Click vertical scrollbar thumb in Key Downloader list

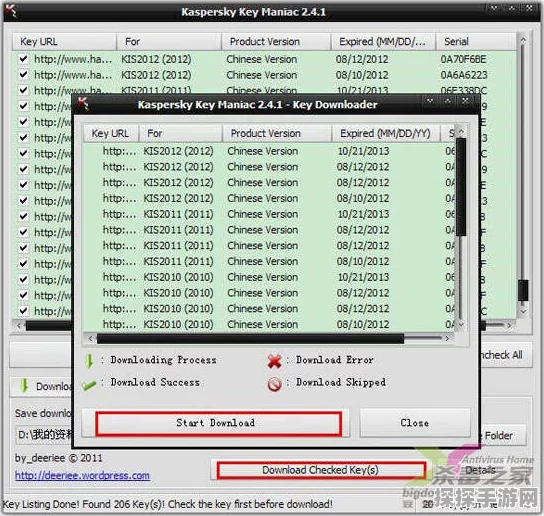pyautogui.click(x=461, y=187)
